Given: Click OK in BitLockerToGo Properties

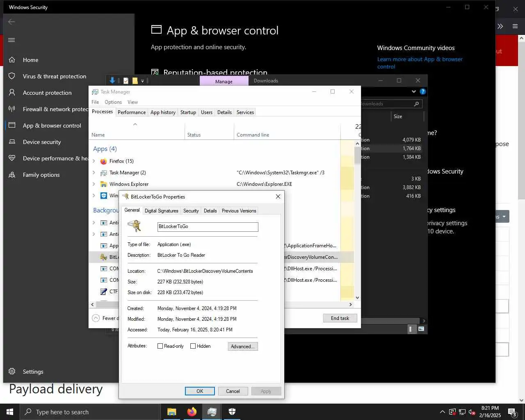Looking at the screenshot, I should 200,391.
